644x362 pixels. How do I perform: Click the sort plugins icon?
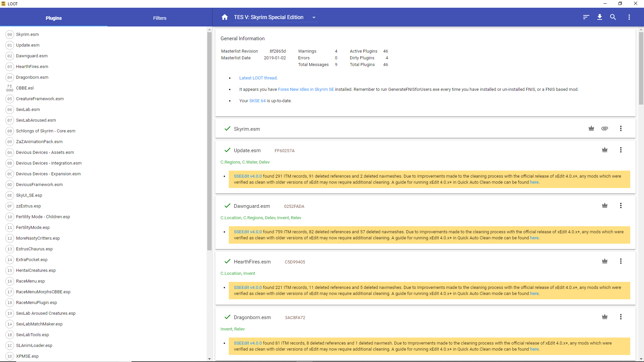[x=586, y=17]
